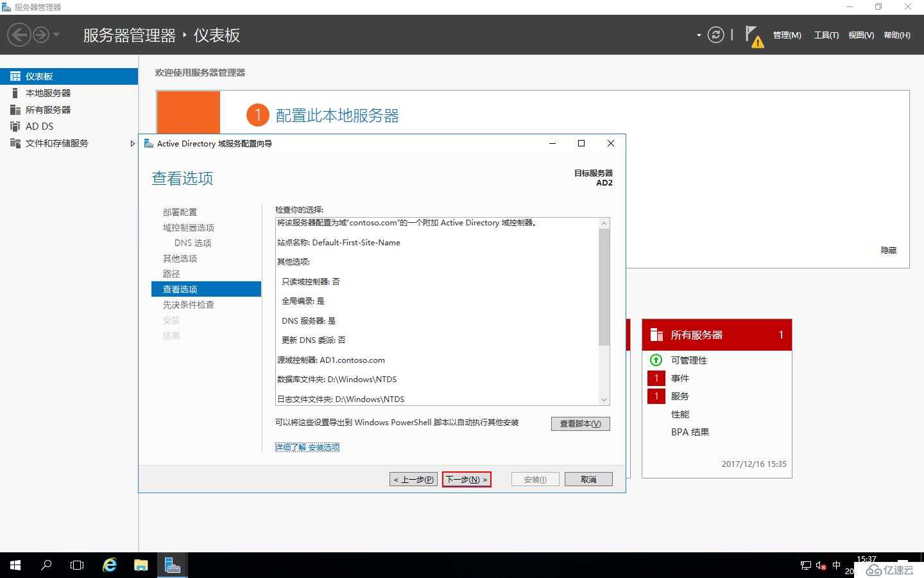Open the 帮助(H) menu

897,35
